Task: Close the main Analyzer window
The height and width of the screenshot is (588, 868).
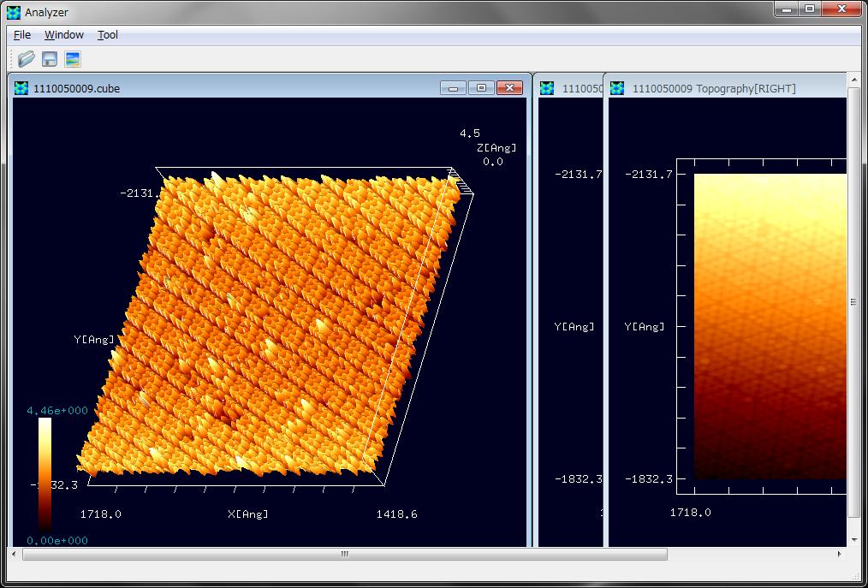Action: [842, 9]
